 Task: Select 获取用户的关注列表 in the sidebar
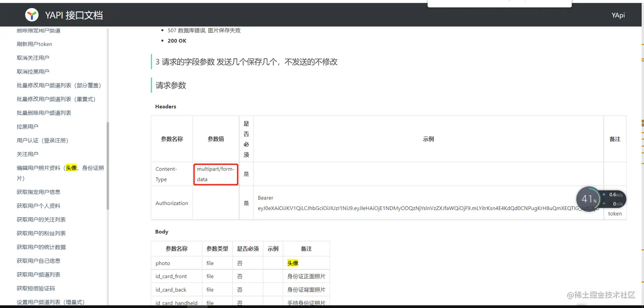pyautogui.click(x=41, y=219)
